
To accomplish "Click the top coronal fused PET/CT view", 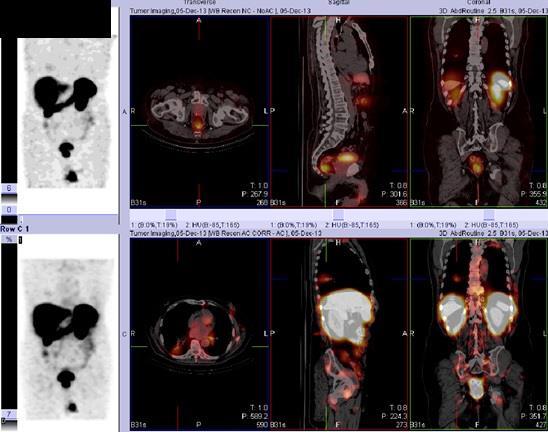I will coord(479,111).
